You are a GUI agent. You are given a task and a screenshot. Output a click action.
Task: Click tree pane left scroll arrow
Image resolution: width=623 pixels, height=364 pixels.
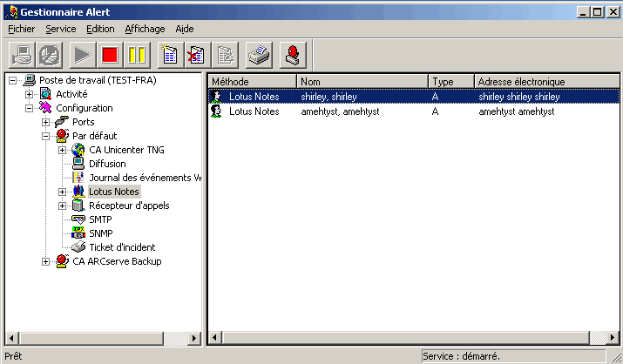coord(11,338)
